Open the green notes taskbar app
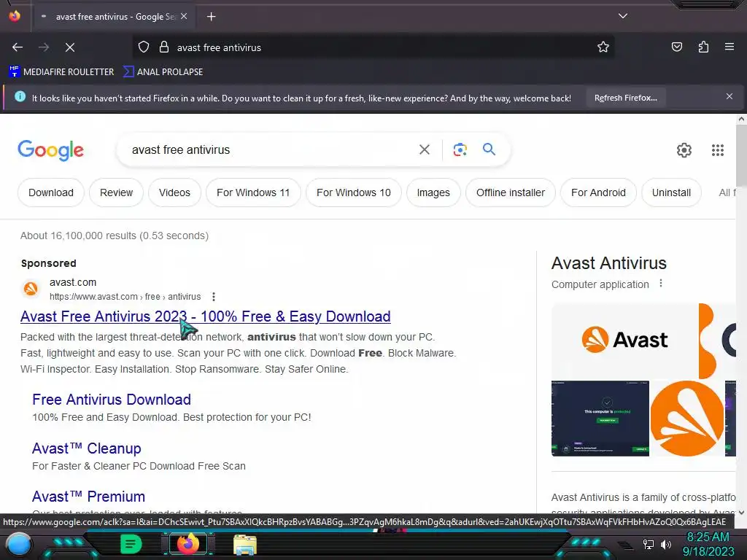The height and width of the screenshot is (560, 747). [x=131, y=544]
